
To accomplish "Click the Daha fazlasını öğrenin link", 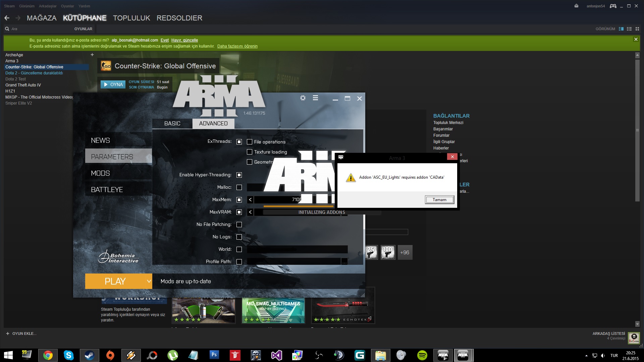I will 237,46.
